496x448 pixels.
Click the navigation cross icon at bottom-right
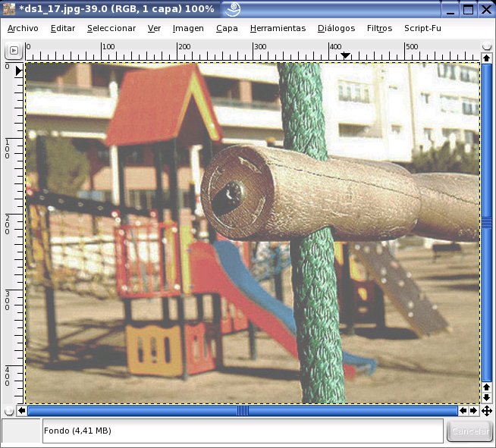pyautogui.click(x=486, y=411)
